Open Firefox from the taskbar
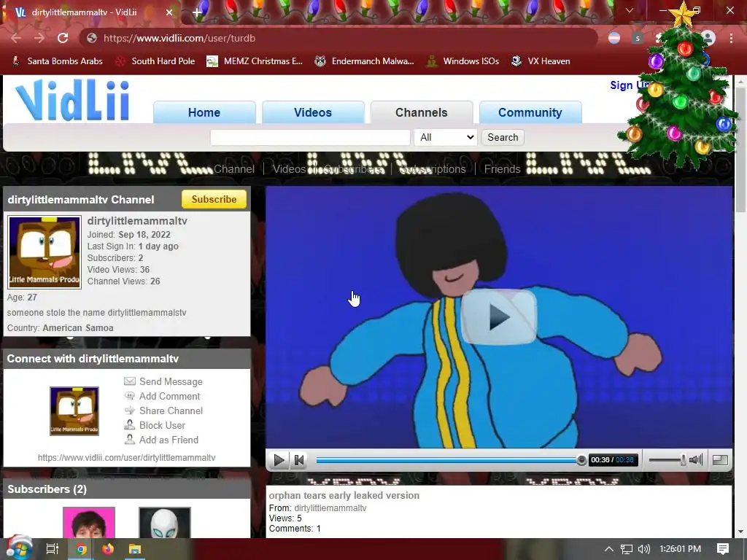Screen dimensions: 747x560 pyautogui.click(x=108, y=549)
